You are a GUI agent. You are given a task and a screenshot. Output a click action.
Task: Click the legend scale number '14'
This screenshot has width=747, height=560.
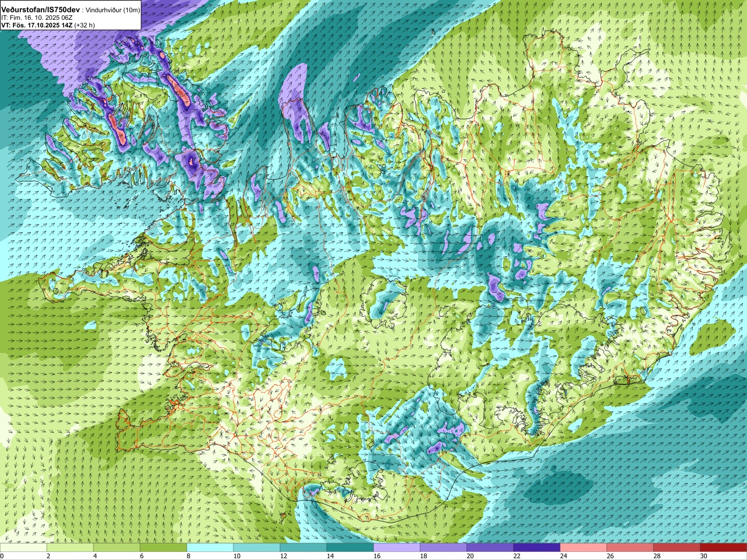coord(330,556)
